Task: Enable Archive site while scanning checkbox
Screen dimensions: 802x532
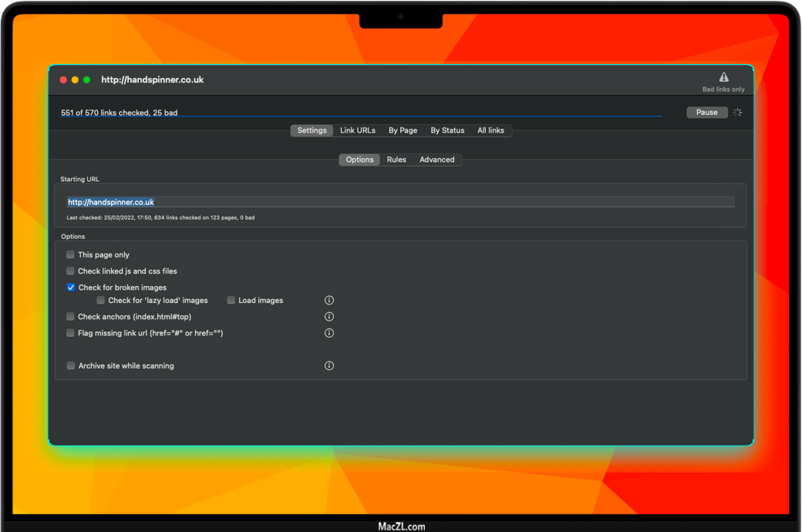Action: pyautogui.click(x=70, y=365)
